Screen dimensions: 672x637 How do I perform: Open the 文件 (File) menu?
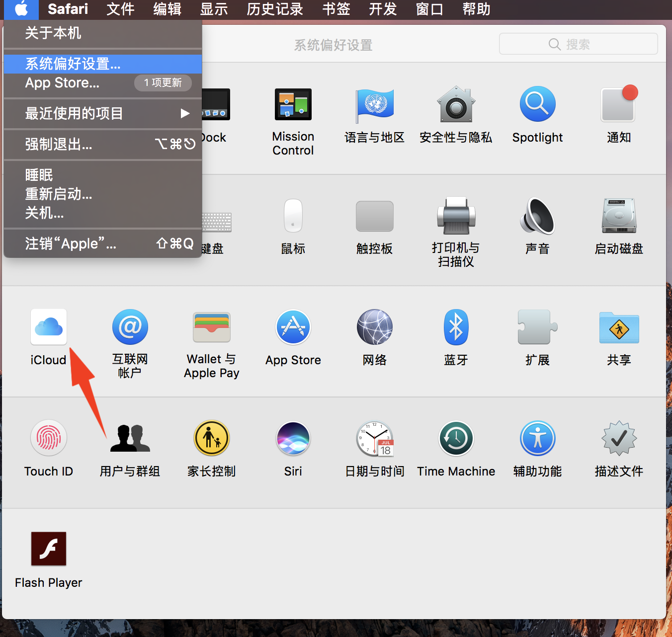click(120, 9)
